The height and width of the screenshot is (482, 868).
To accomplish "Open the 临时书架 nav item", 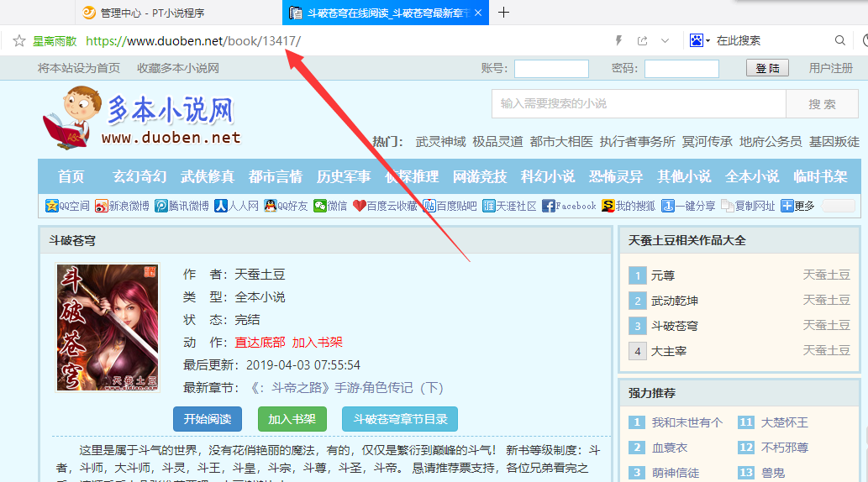I will pos(820,176).
